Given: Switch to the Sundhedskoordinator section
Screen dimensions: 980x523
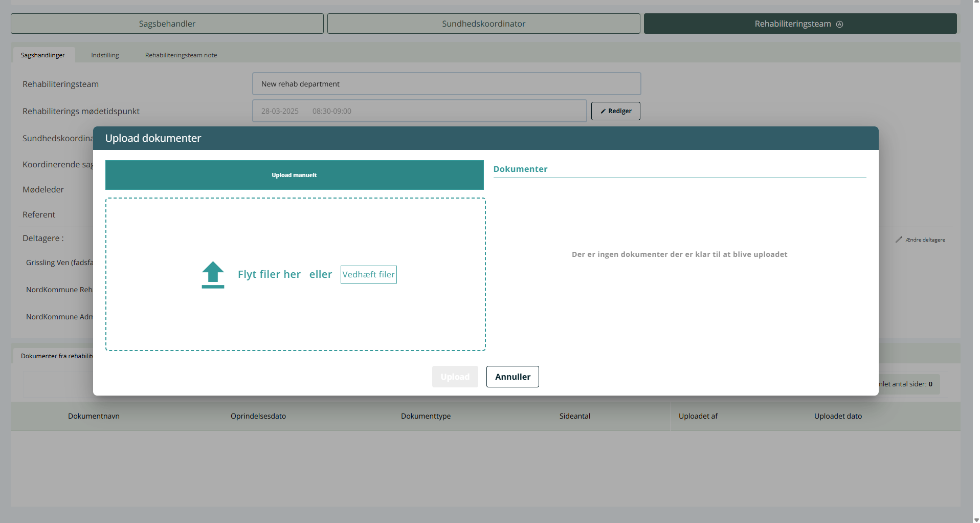Looking at the screenshot, I should point(483,24).
